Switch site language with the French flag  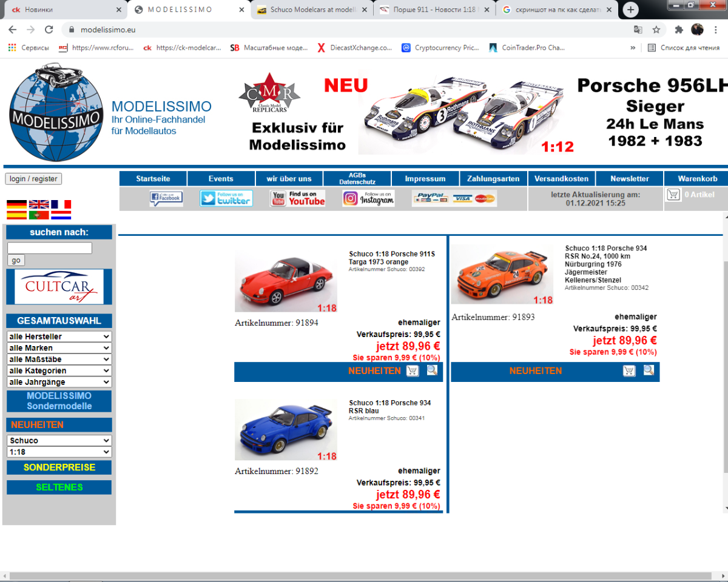[x=61, y=204]
